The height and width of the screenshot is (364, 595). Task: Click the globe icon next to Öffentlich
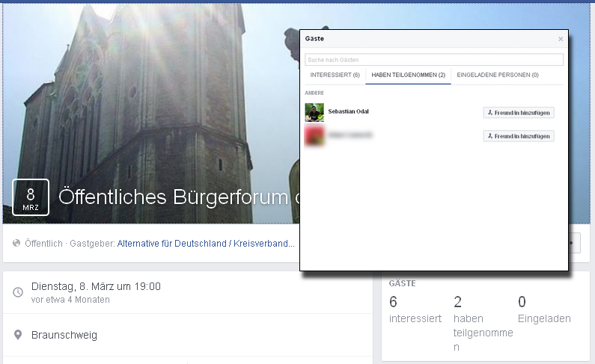pos(17,244)
